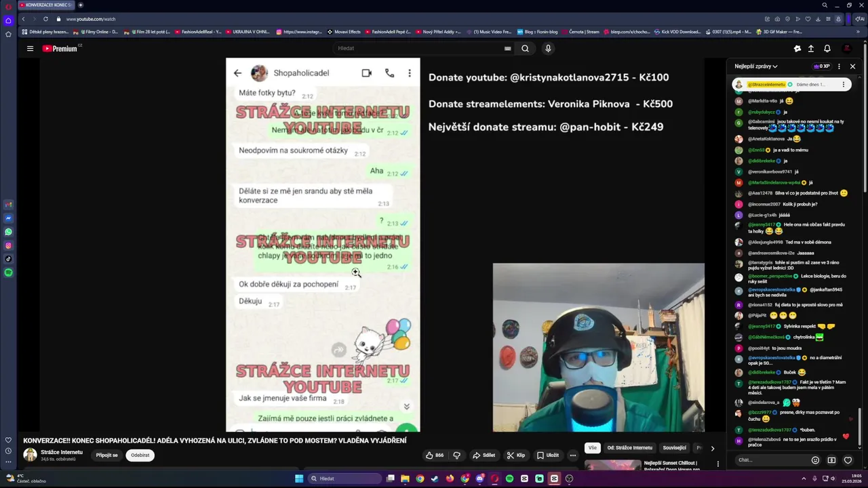The width and height of the screenshot is (868, 488).
Task: Expand the Nejlepší zprávy chat filter dropdown
Action: click(x=756, y=66)
